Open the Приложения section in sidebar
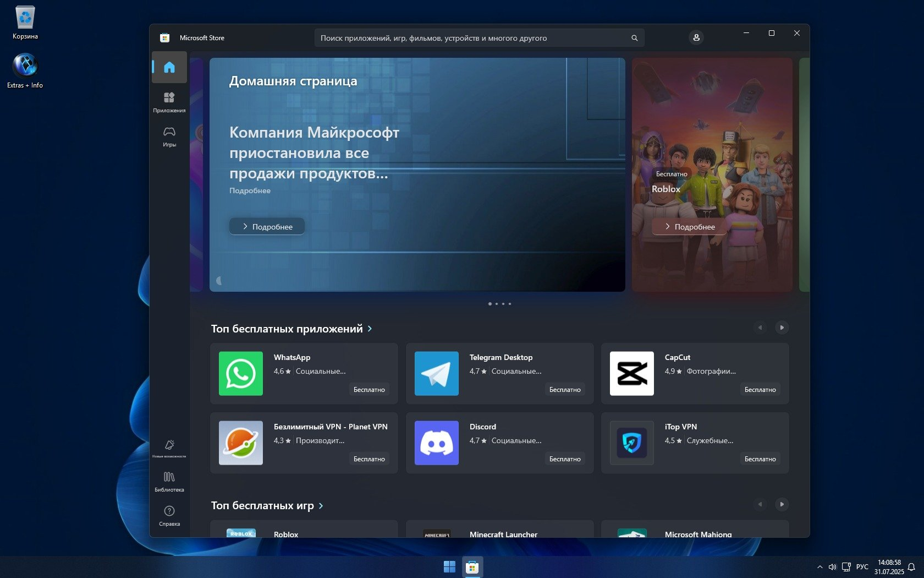Viewport: 924px width, 578px height. [169, 102]
